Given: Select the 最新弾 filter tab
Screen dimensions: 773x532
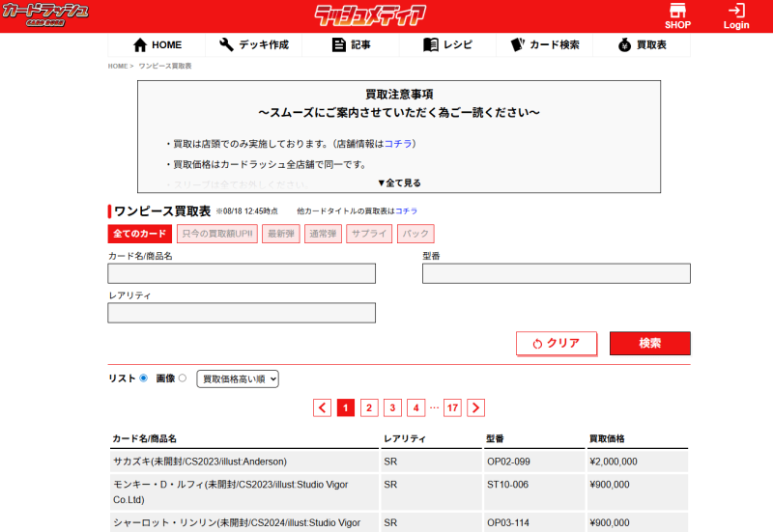Looking at the screenshot, I should pos(280,234).
